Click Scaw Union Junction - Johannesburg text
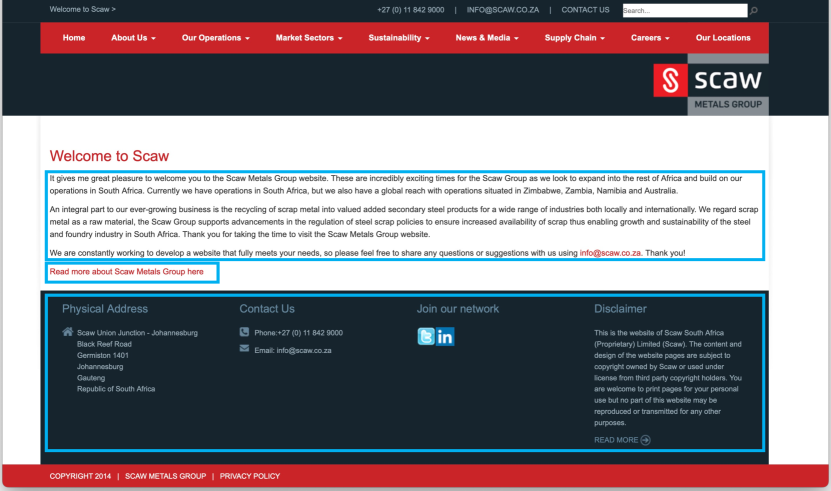 click(x=137, y=333)
